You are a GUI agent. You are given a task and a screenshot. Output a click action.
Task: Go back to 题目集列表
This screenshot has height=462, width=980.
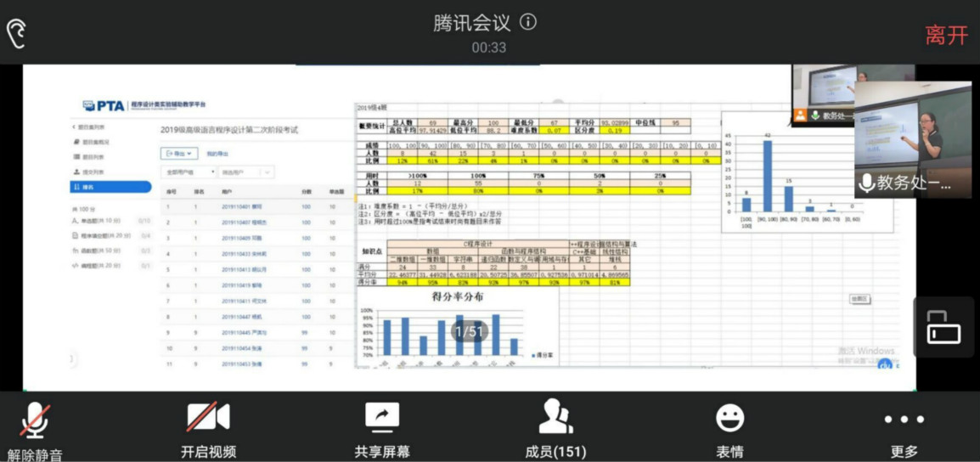tap(89, 127)
